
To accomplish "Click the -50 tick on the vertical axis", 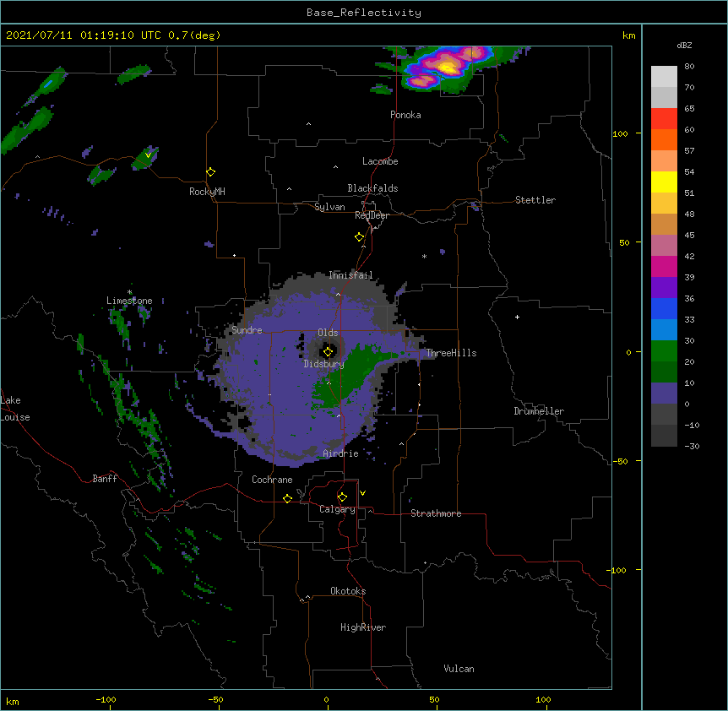I will [620, 461].
